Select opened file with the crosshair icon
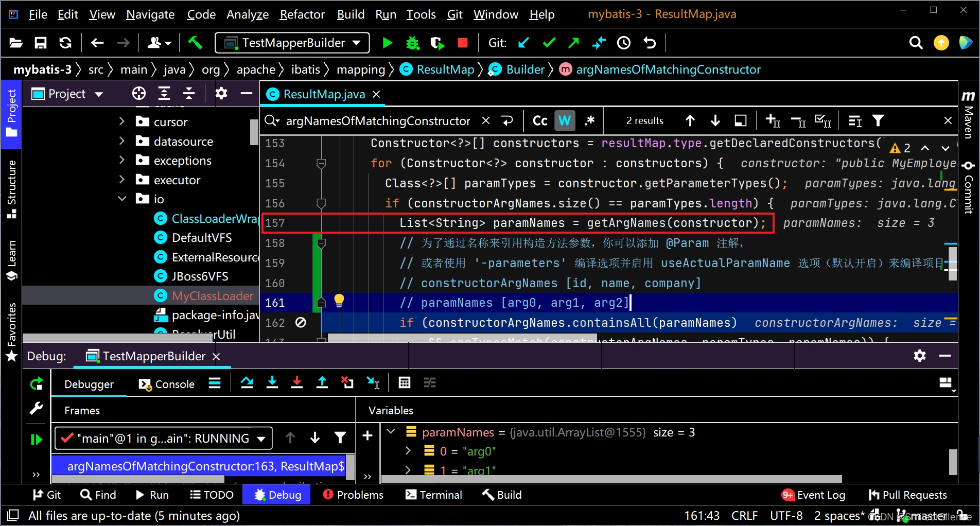The image size is (980, 526). pos(139,93)
